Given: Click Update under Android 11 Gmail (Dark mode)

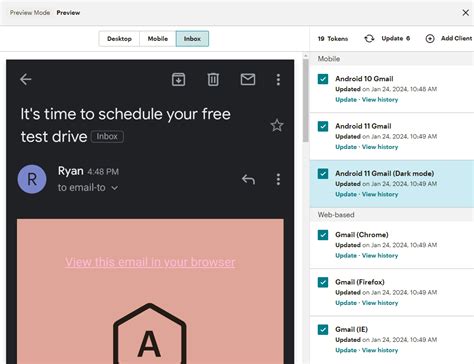Looking at the screenshot, I should [x=346, y=194].
